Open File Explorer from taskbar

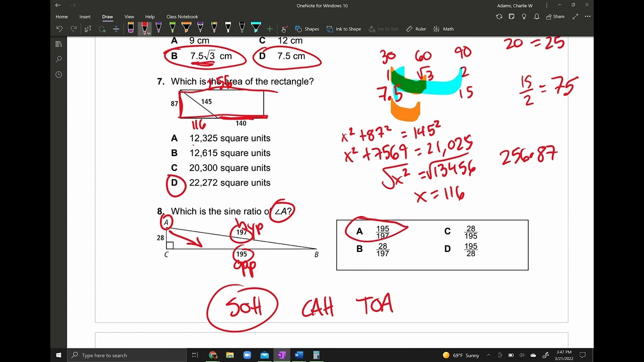point(230,355)
